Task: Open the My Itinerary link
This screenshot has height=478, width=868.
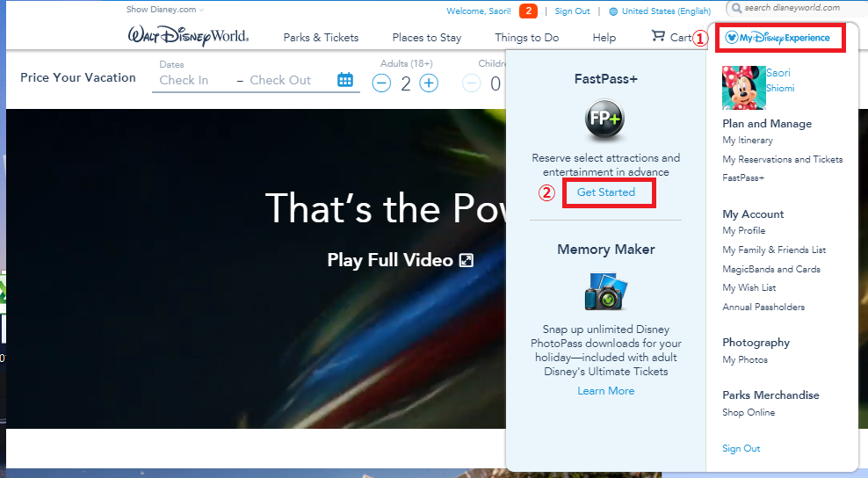Action: click(748, 140)
